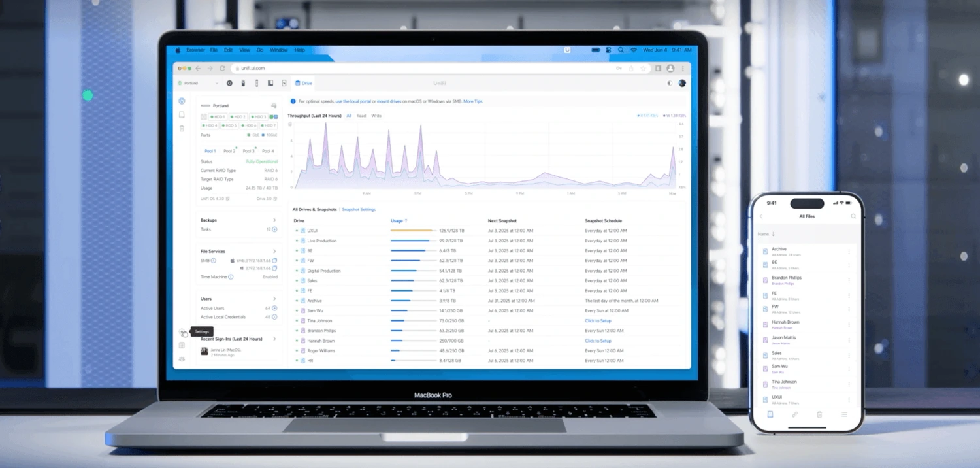Open the Window menu in the macOS menu bar
This screenshot has width=980, height=468.
[279, 50]
